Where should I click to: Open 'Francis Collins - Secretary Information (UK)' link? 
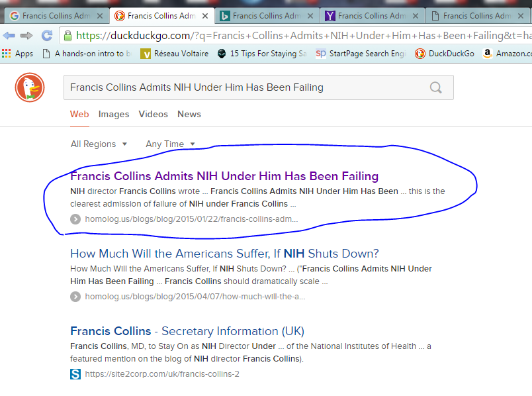pyautogui.click(x=187, y=331)
